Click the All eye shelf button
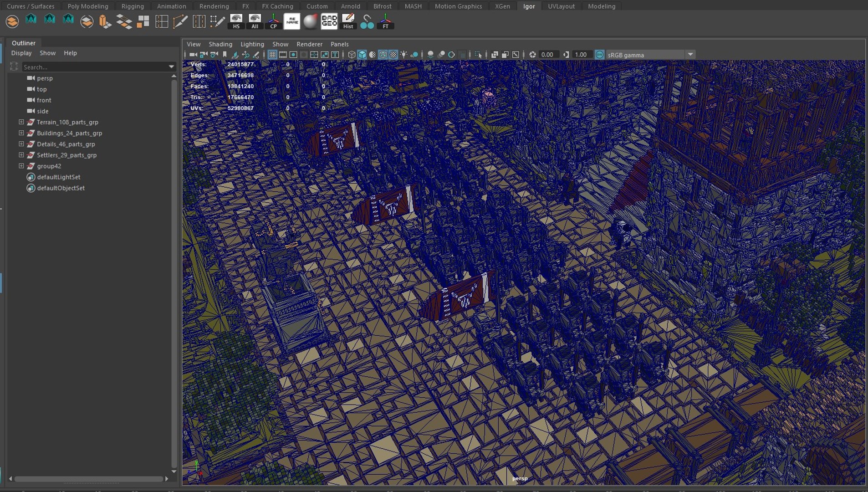Screen dimensions: 868x492 point(255,21)
